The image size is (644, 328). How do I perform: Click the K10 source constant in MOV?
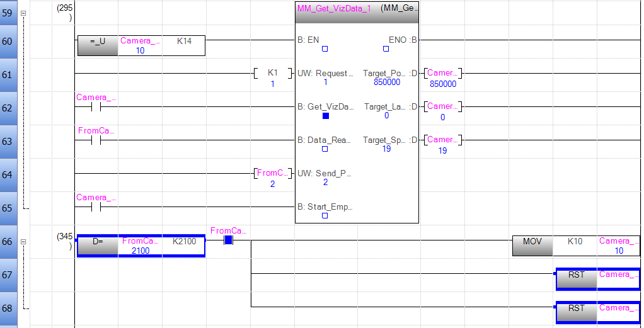[x=575, y=241]
